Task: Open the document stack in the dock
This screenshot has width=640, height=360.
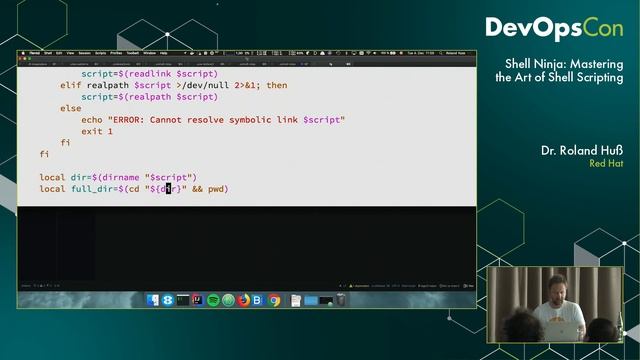Action: (x=296, y=301)
